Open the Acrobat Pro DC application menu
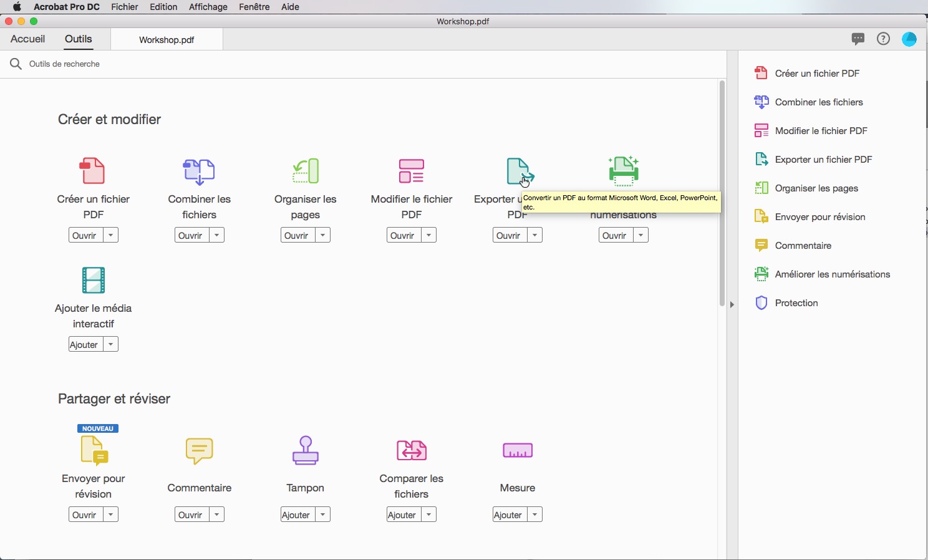 pyautogui.click(x=67, y=7)
